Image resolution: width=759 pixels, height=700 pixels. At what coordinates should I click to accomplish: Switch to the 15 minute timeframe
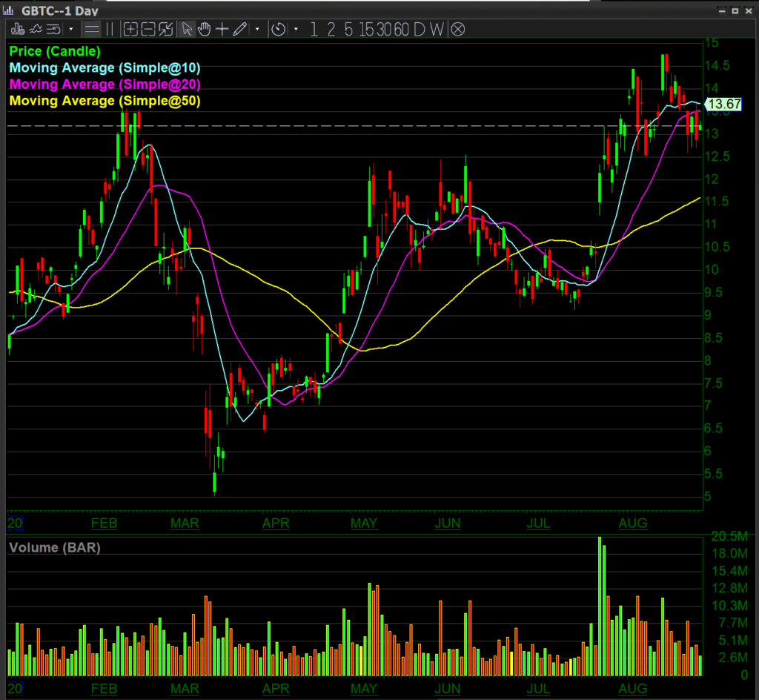[x=366, y=30]
